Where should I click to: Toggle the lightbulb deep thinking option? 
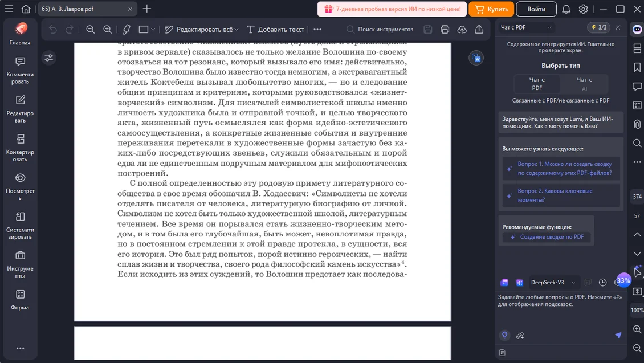click(x=505, y=335)
